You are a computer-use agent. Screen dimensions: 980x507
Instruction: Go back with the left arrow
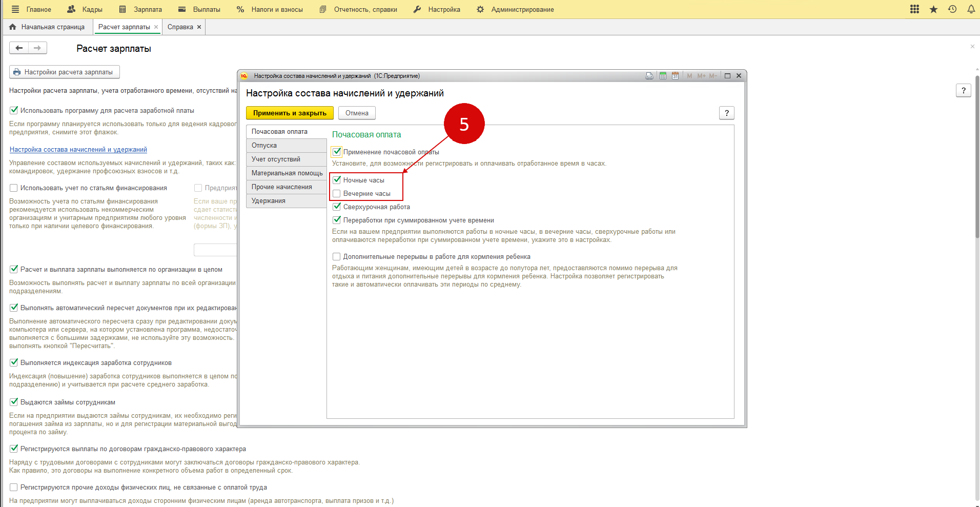(x=19, y=48)
